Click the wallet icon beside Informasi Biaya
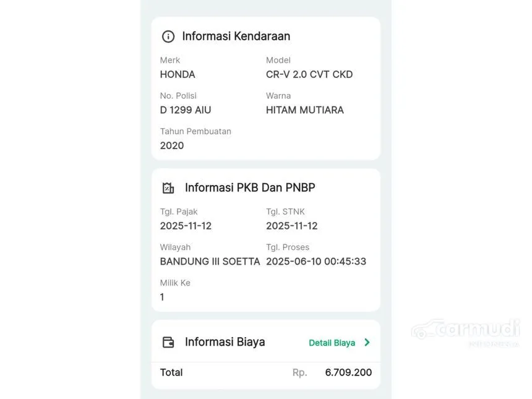Screen dimensions: 532x399 168,342
